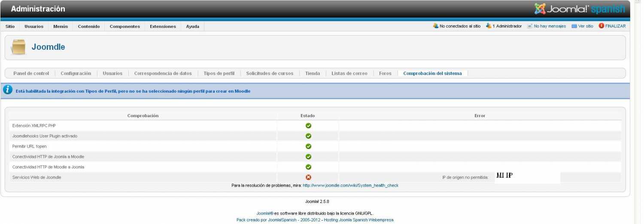
Task: Click red error icon for Servicios Web
Action: [308, 177]
